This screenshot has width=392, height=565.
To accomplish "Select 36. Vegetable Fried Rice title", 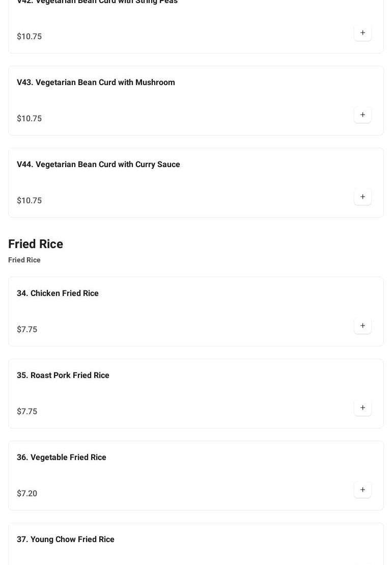I will (62, 458).
